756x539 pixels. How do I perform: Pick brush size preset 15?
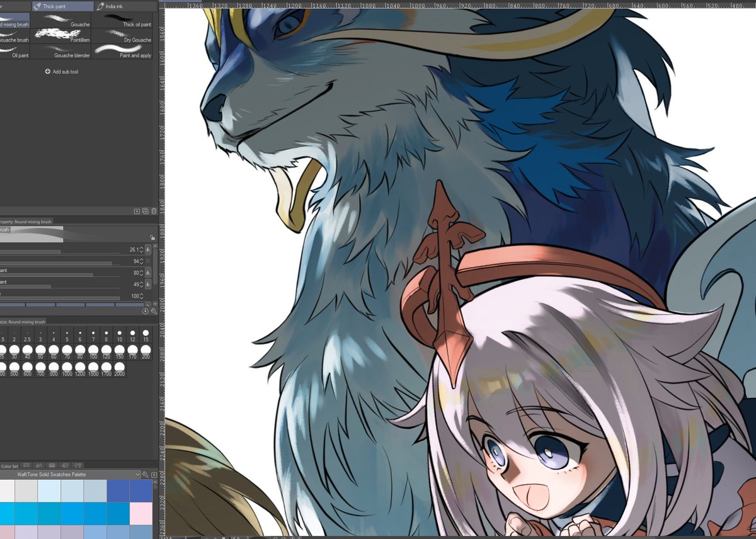(x=146, y=335)
